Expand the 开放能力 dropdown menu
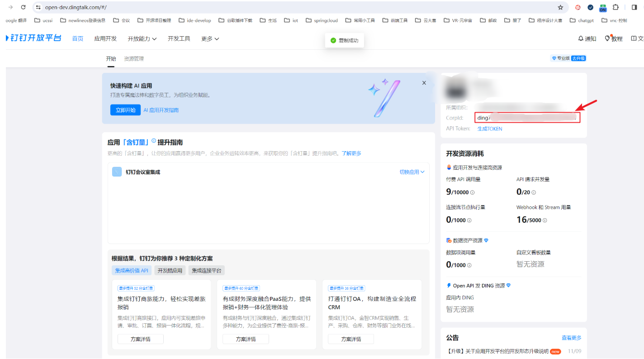 pyautogui.click(x=142, y=39)
